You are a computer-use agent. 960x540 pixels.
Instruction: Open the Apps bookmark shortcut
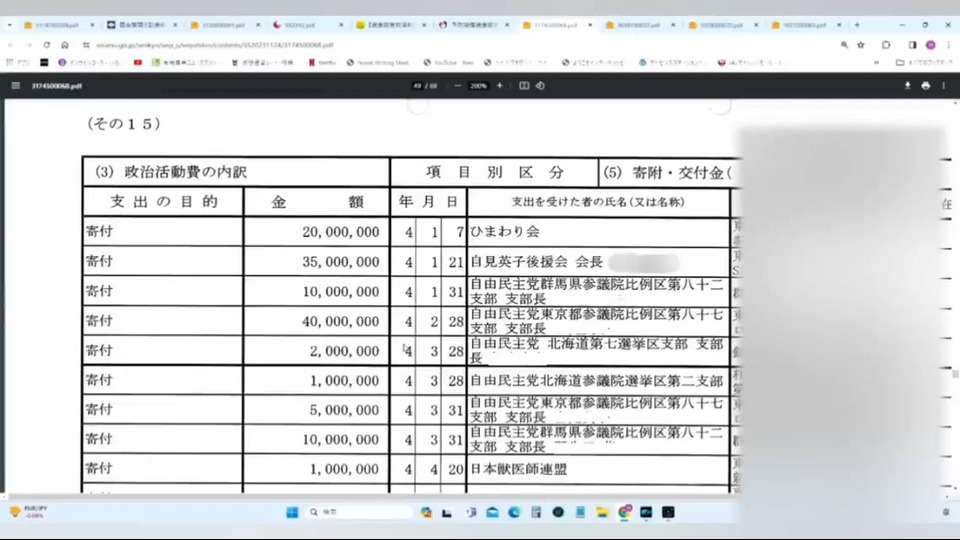click(x=18, y=62)
